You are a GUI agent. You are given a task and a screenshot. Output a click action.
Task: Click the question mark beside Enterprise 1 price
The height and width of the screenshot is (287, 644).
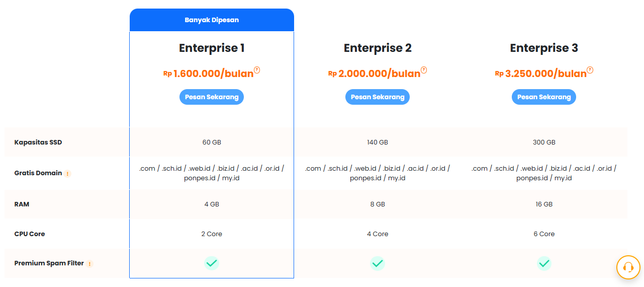pos(257,70)
